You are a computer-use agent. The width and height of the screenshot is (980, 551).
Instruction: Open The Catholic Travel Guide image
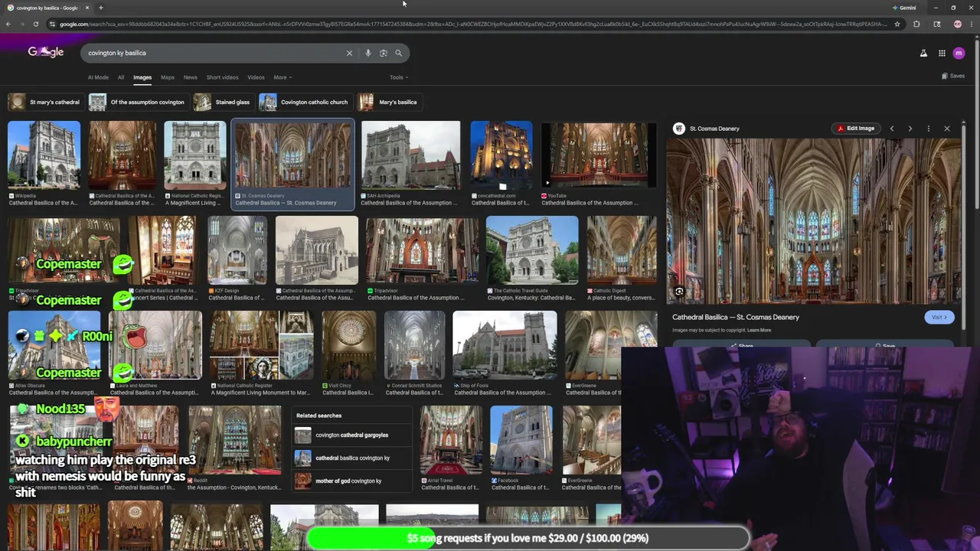click(532, 250)
